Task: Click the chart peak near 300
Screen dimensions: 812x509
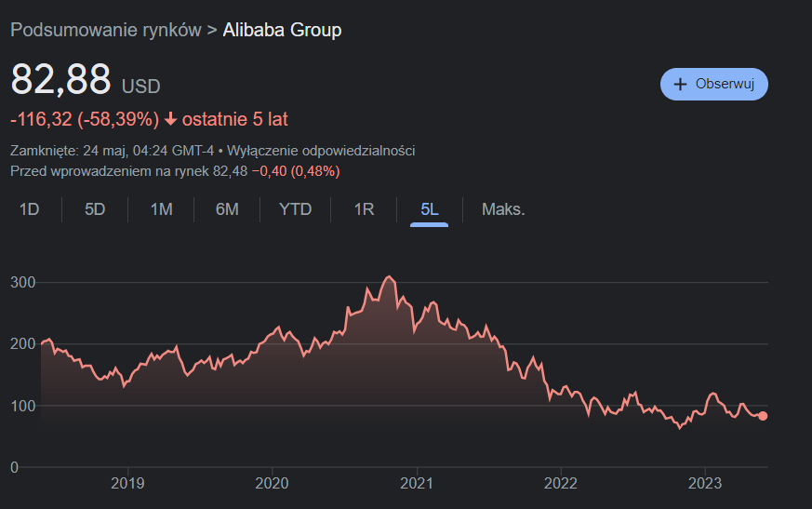Action: 390,277
